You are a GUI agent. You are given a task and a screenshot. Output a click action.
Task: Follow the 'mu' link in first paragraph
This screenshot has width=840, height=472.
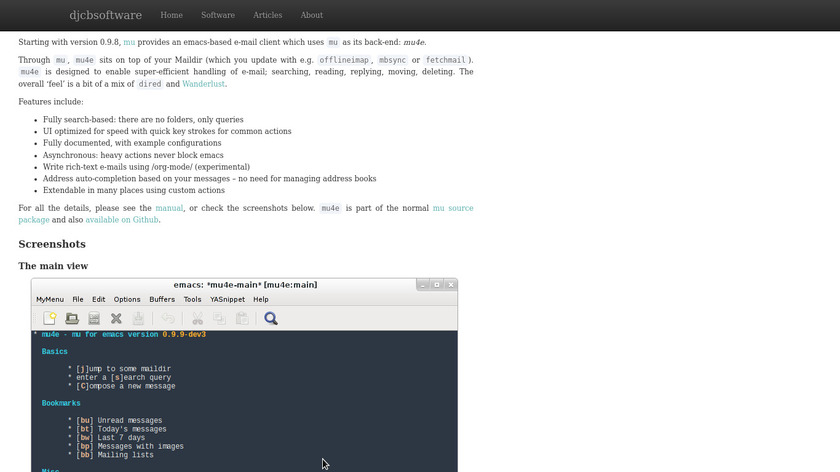(129, 42)
